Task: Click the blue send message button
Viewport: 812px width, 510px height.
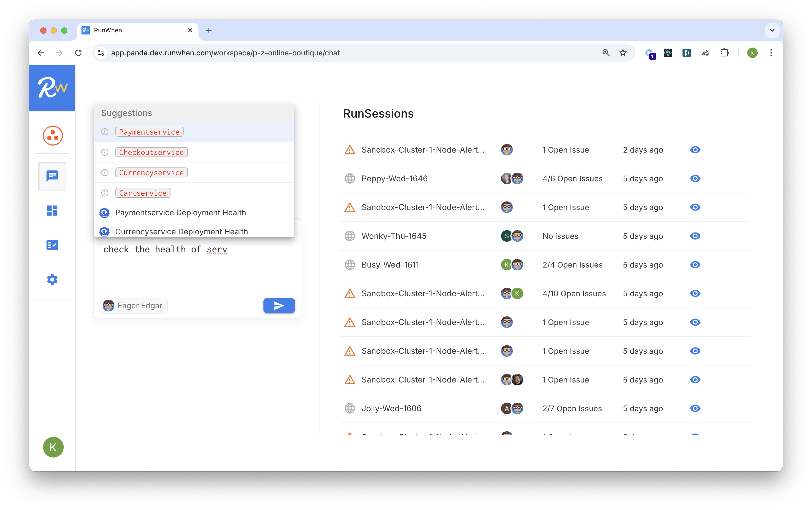Action: pyautogui.click(x=279, y=306)
